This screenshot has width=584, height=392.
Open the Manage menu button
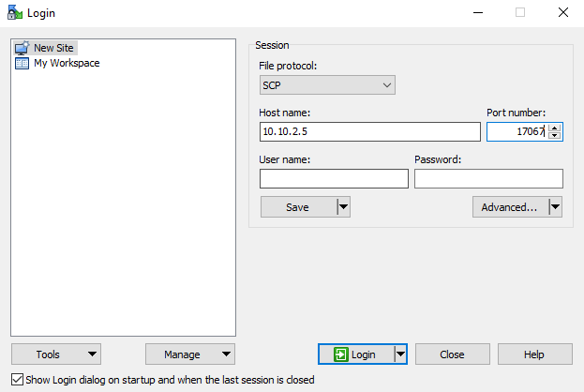point(190,354)
